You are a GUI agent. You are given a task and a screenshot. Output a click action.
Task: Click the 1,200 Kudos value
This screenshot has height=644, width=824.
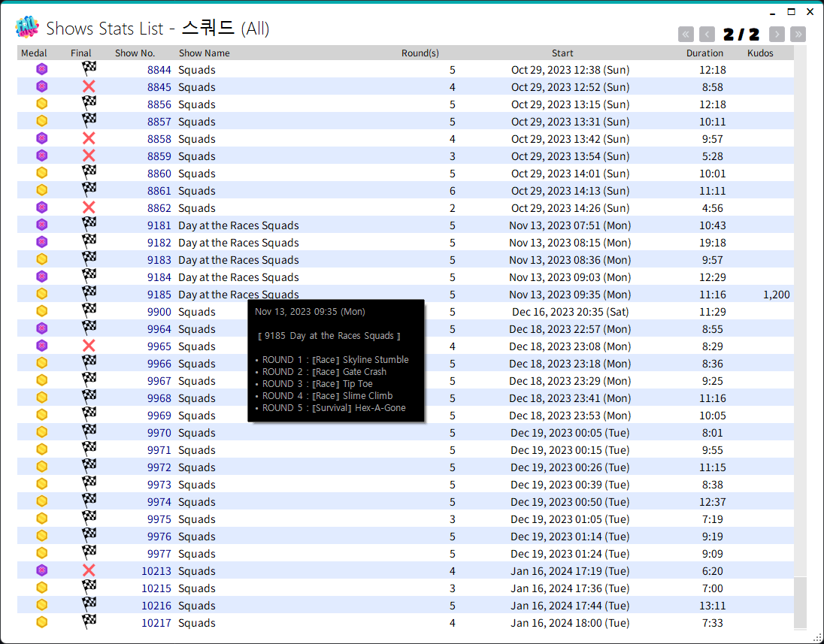pyautogui.click(x=776, y=295)
